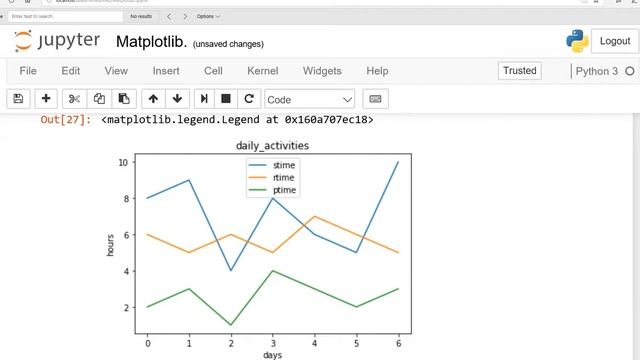Copy selected cells icon
The width and height of the screenshot is (640, 360).
[99, 99]
